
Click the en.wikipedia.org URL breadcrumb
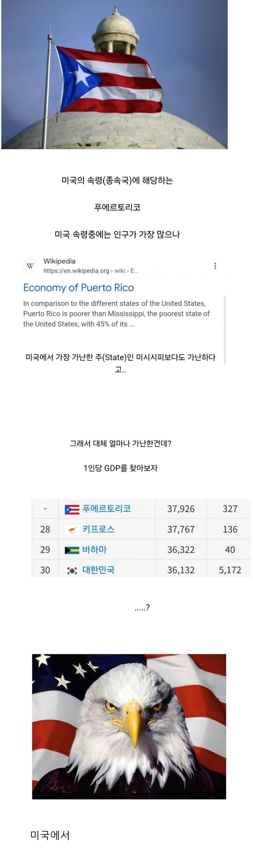[x=91, y=270]
